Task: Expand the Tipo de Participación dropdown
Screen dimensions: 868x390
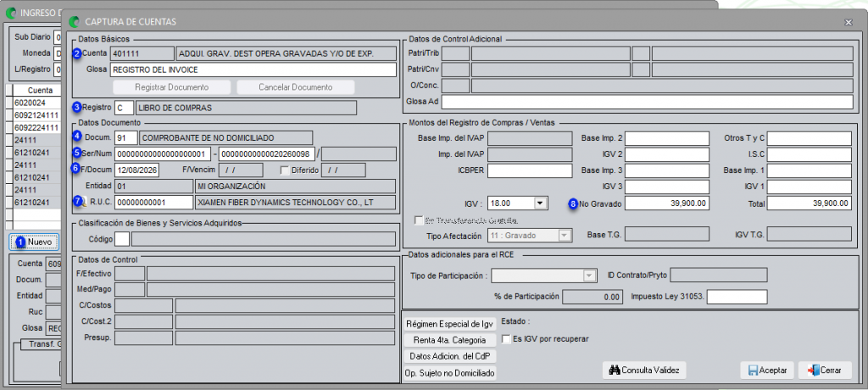Action: (591, 276)
